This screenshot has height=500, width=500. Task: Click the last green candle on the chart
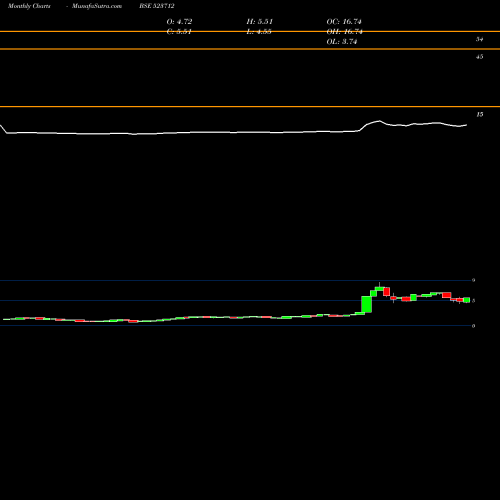[x=467, y=300]
